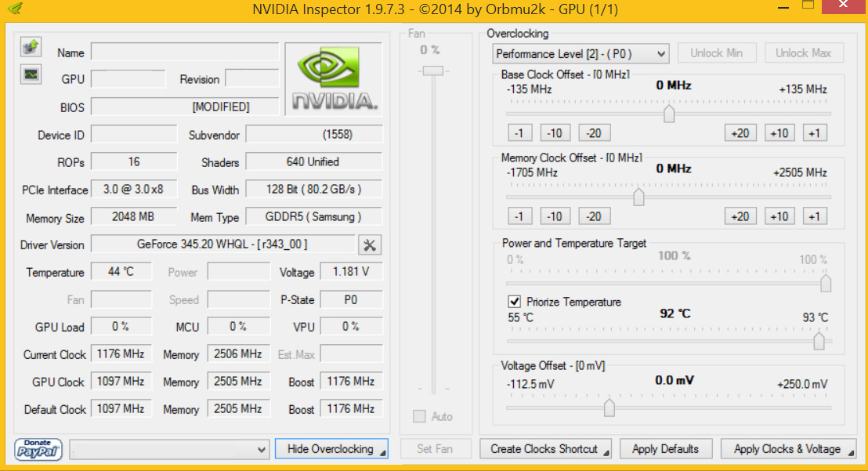Click the Memory Clock Offset slider handle
Screen dimensions: 868x471
coord(638,197)
